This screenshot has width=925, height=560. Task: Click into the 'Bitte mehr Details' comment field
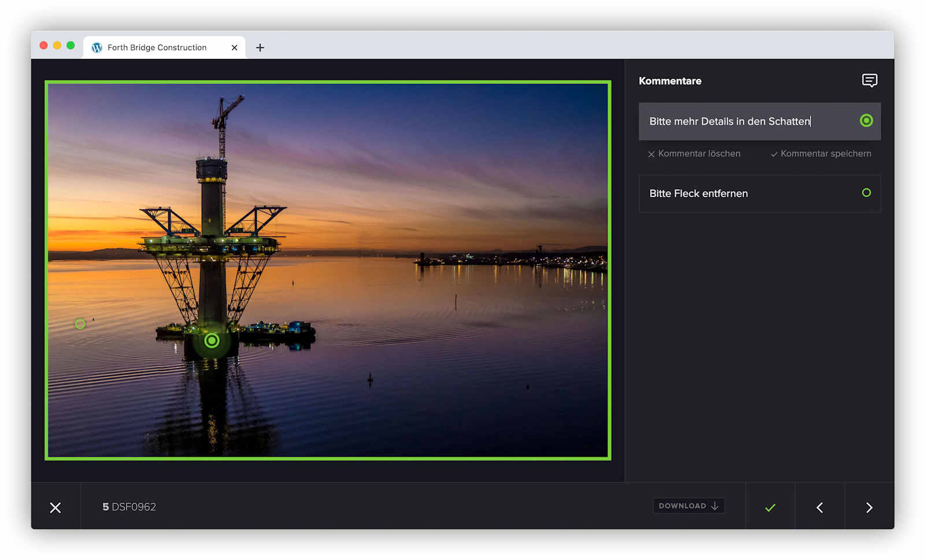pos(730,121)
